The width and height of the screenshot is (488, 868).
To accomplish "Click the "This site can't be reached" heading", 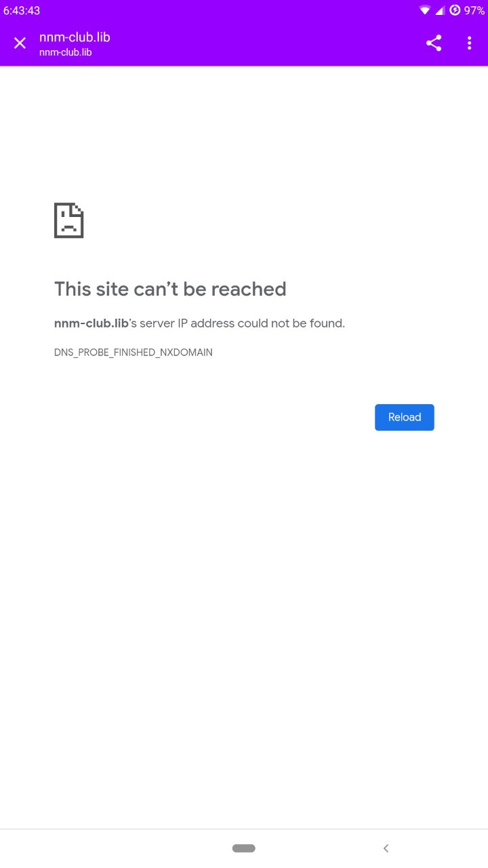I will pos(170,289).
